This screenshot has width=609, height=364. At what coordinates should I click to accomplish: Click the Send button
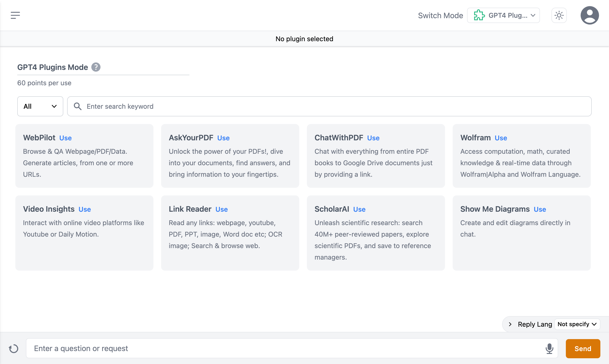(x=583, y=348)
